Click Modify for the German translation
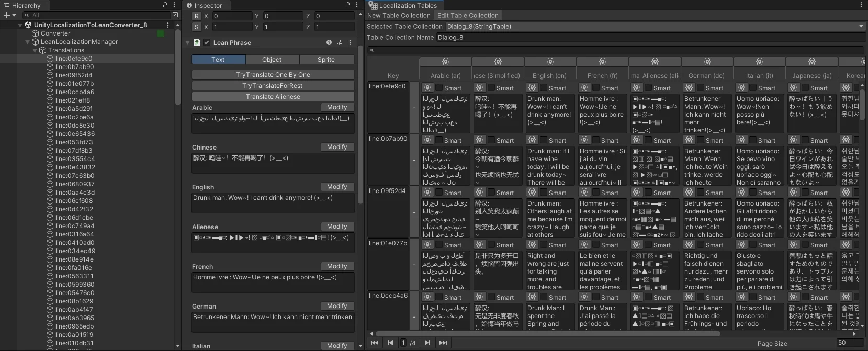 (337, 305)
